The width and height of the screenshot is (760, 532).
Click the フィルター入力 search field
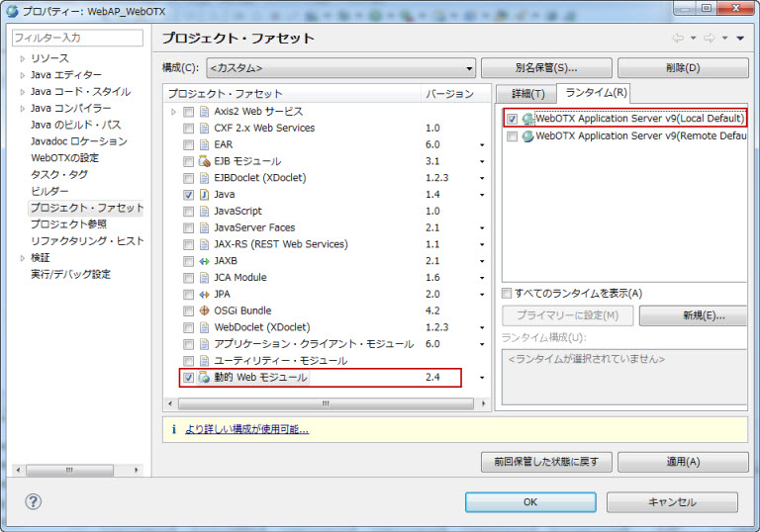pos(77,38)
